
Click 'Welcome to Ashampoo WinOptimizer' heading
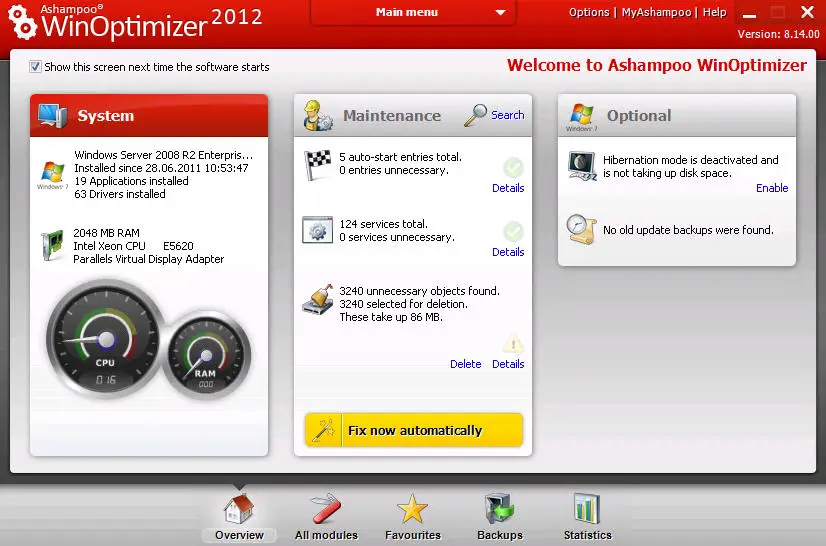(657, 65)
